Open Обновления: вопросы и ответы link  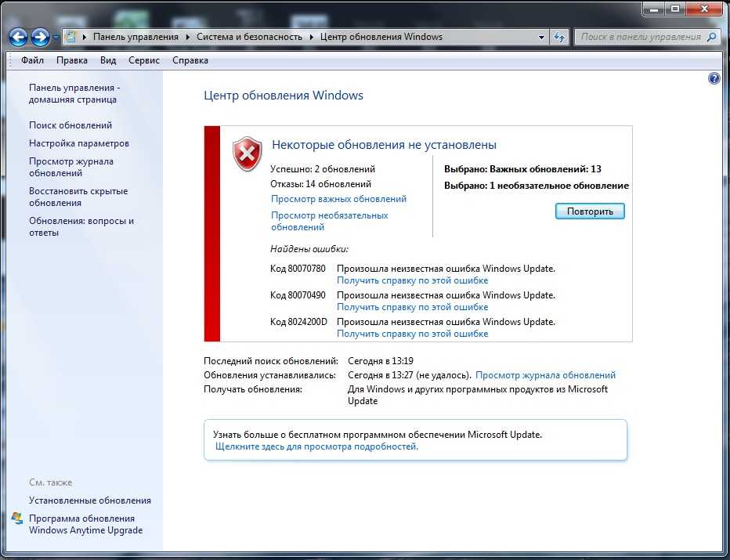(81, 226)
